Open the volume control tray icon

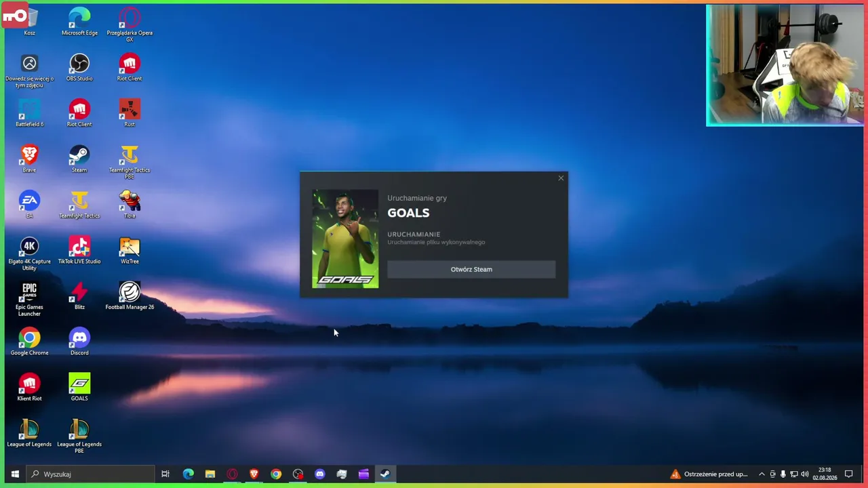[805, 474]
